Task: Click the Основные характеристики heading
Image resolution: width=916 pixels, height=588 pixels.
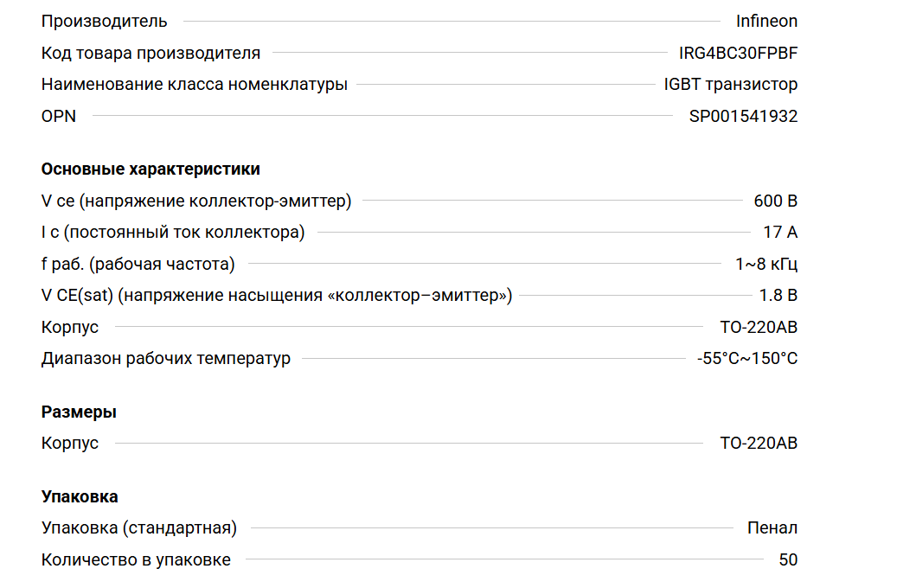Action: (x=151, y=169)
